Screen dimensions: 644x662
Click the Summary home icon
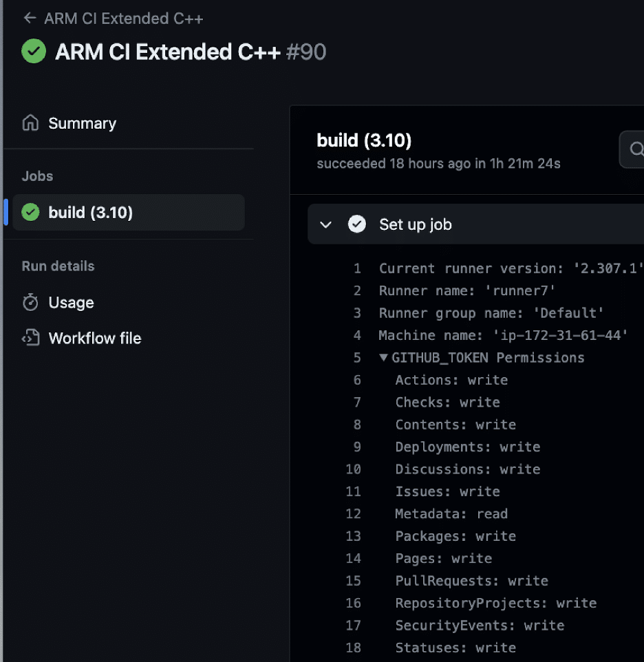[x=30, y=123]
